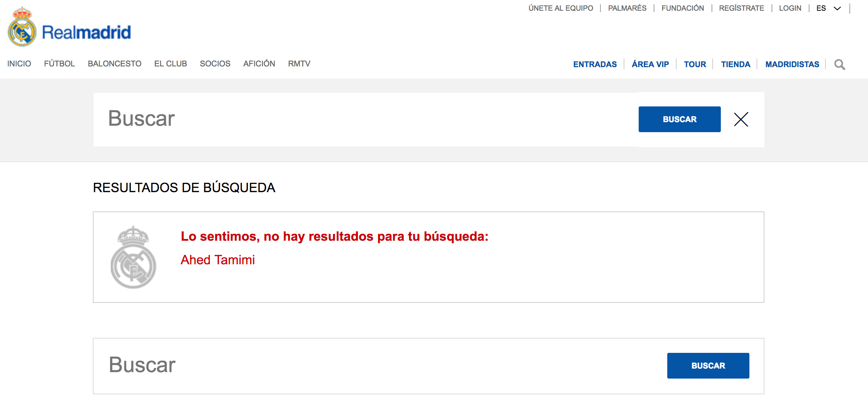This screenshot has height=415, width=868.
Task: Open RMTV from main navigation
Action: tap(299, 64)
